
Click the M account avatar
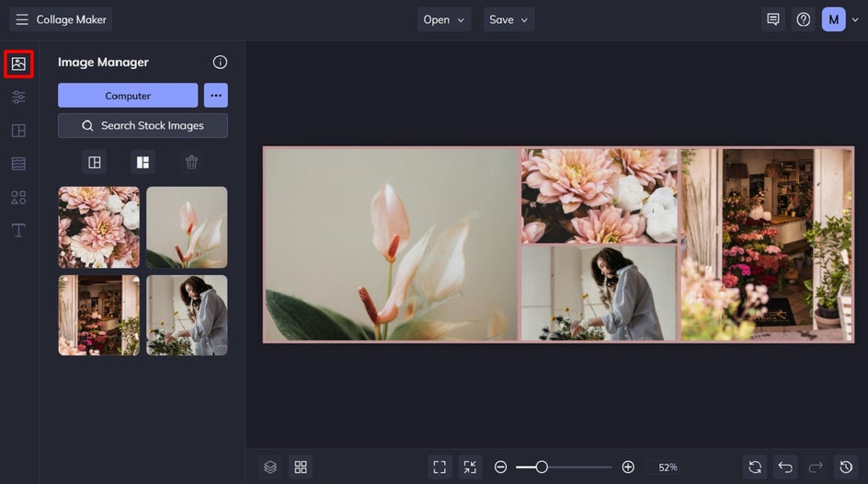[x=833, y=19]
